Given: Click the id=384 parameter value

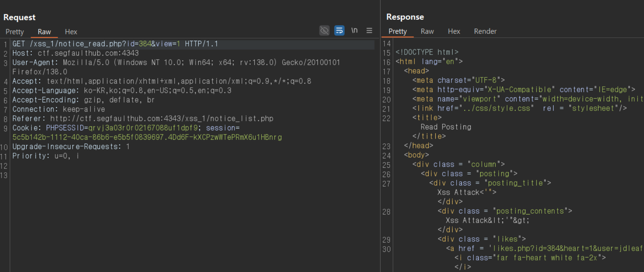Looking at the screenshot, I should coord(145,44).
